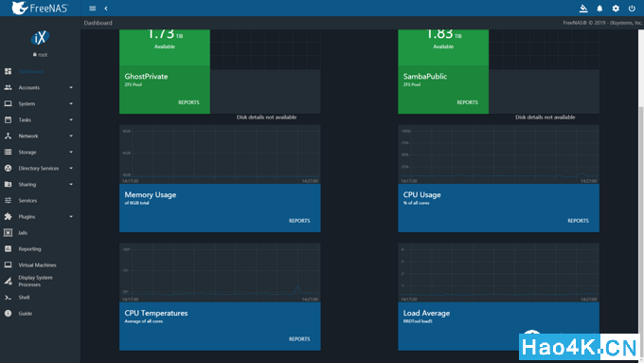Expand the Sharing menu arrow
Image resolution: width=644 pixels, height=363 pixels.
pos(71,184)
